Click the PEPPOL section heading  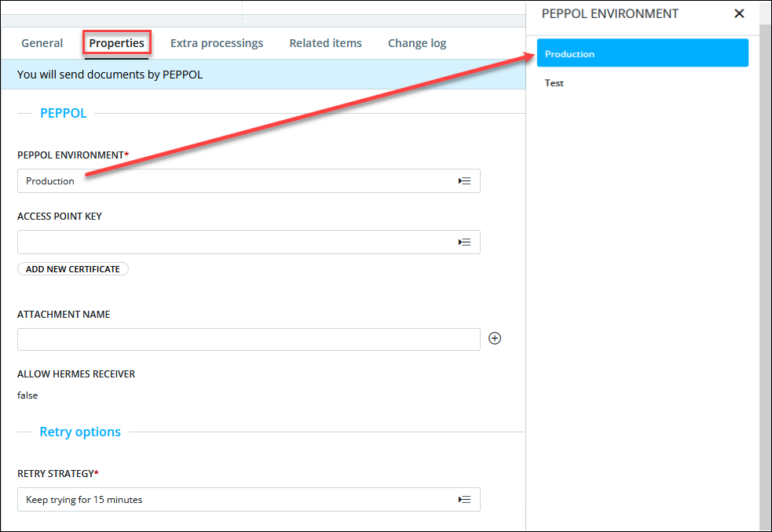[x=64, y=113]
